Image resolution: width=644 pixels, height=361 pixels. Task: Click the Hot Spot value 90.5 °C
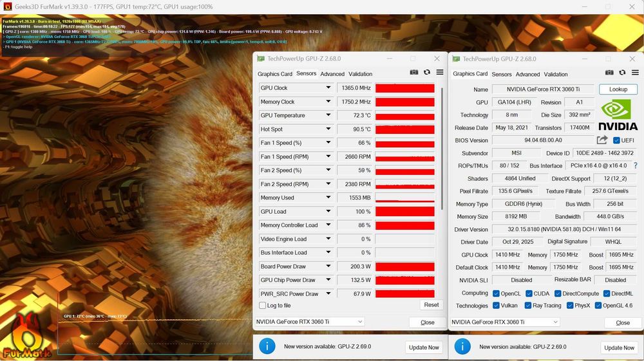click(x=354, y=129)
